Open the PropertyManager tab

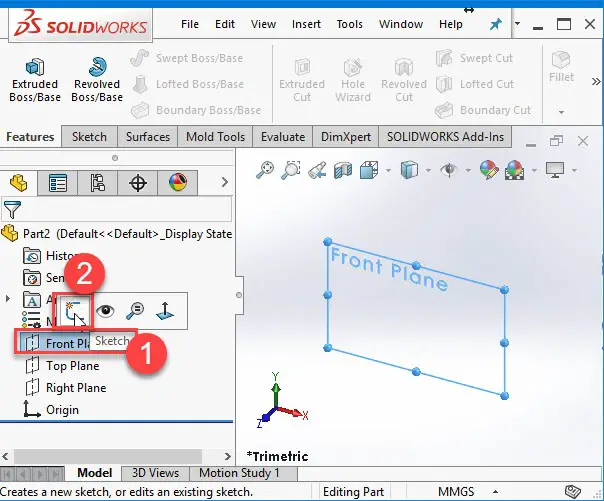(58, 183)
